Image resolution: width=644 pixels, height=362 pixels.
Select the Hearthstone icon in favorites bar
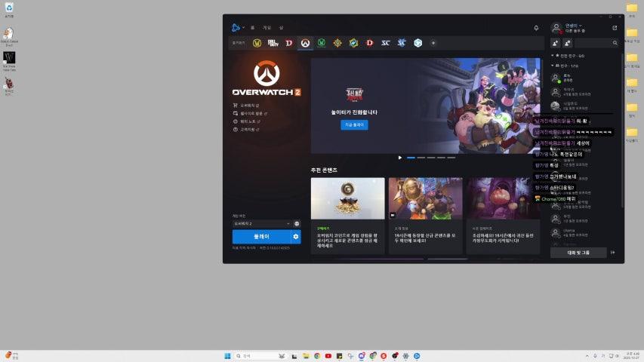coord(337,43)
